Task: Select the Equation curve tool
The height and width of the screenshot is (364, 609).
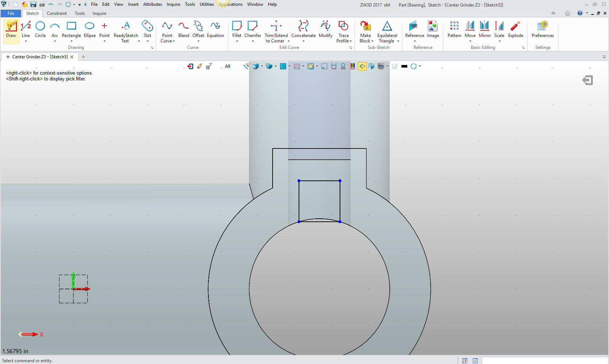Action: point(215,29)
